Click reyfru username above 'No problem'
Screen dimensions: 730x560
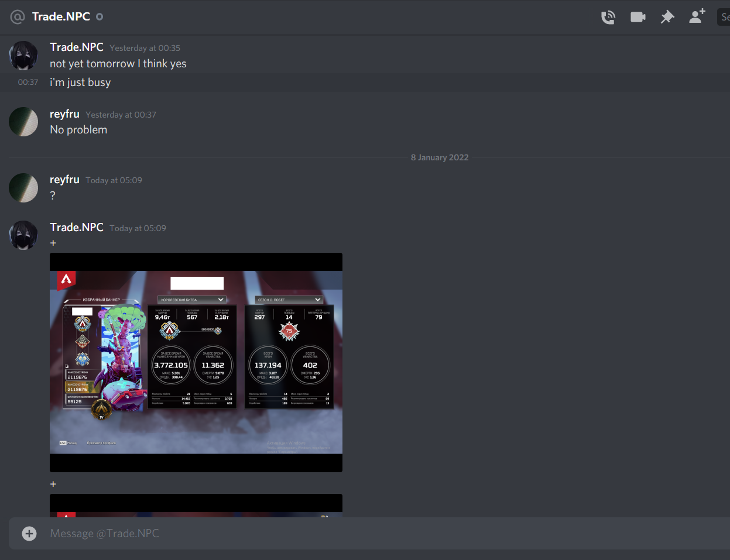tap(64, 114)
